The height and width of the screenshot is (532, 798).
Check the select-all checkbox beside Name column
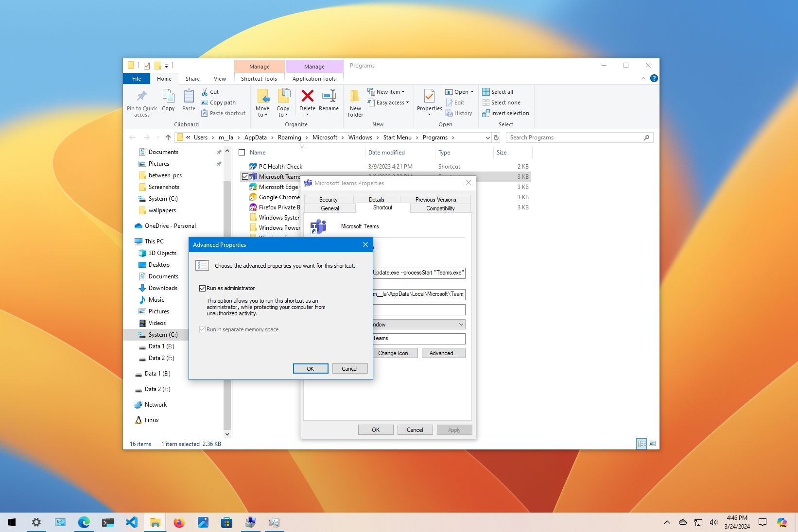coord(242,152)
